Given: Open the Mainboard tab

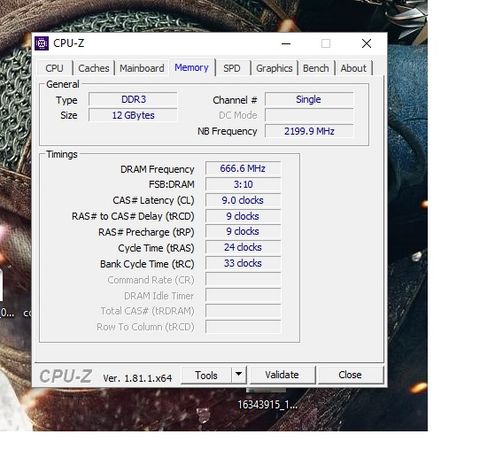Looking at the screenshot, I should tap(142, 68).
